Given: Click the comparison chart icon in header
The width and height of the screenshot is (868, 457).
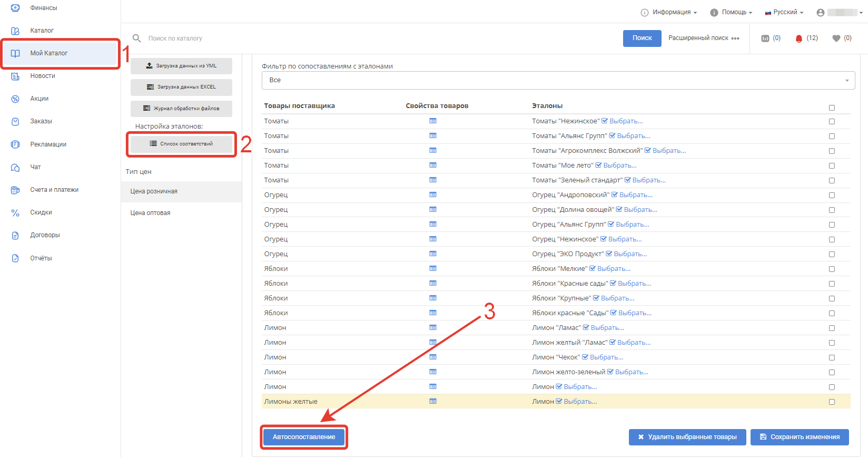Looking at the screenshot, I should click(x=765, y=38).
